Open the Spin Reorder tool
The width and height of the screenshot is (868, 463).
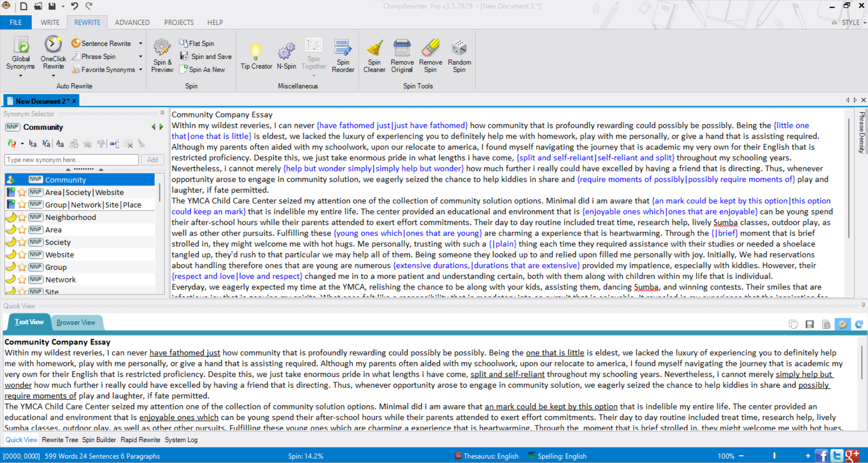click(343, 55)
